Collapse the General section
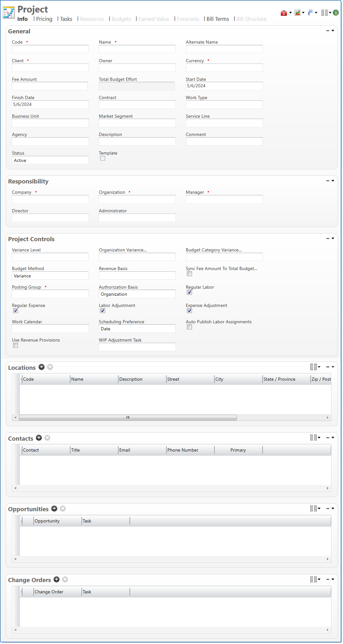This screenshot has height=644, width=343. (x=328, y=31)
